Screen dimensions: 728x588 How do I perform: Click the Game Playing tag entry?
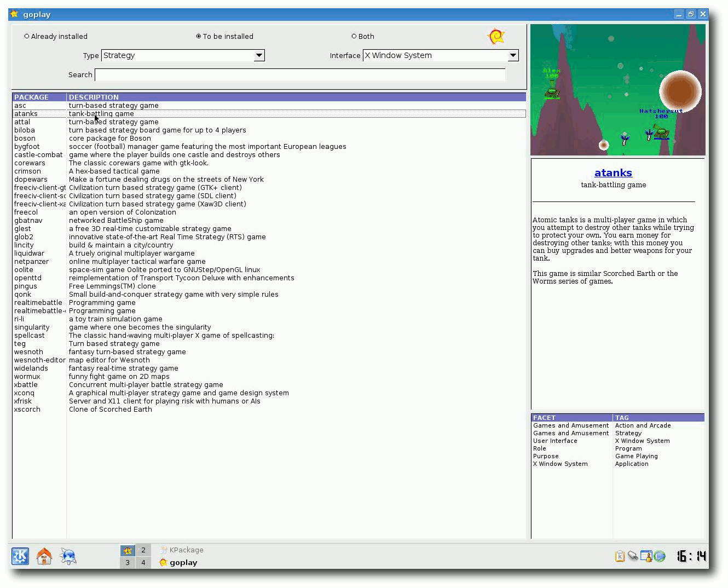coord(636,456)
